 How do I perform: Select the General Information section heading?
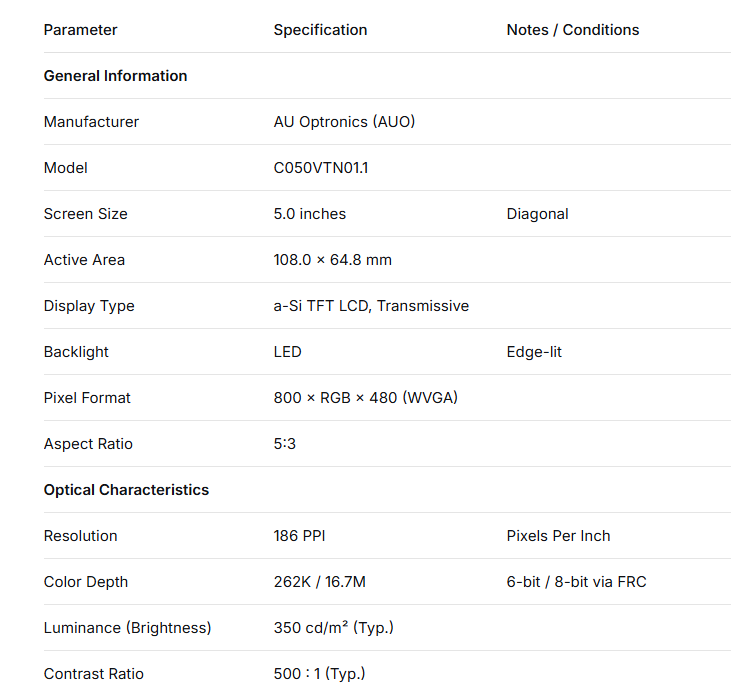pos(115,76)
